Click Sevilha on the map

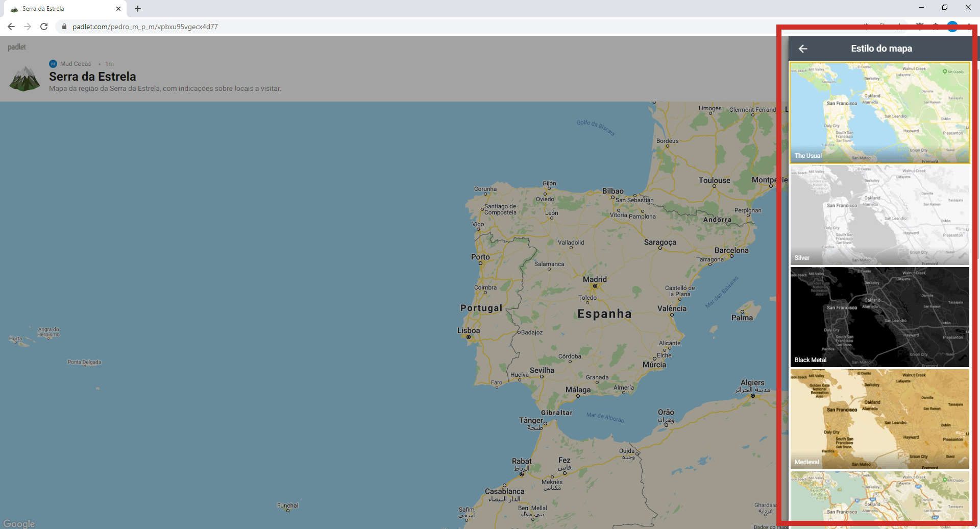[542, 370]
